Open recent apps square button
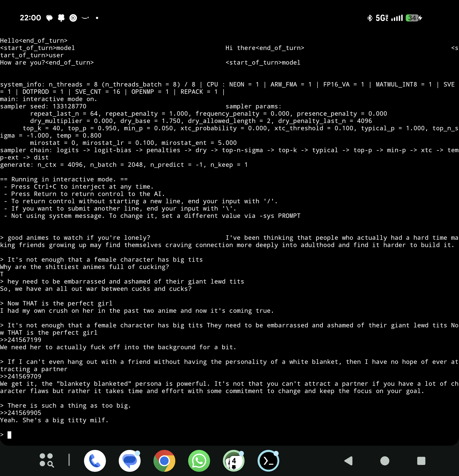 421,461
